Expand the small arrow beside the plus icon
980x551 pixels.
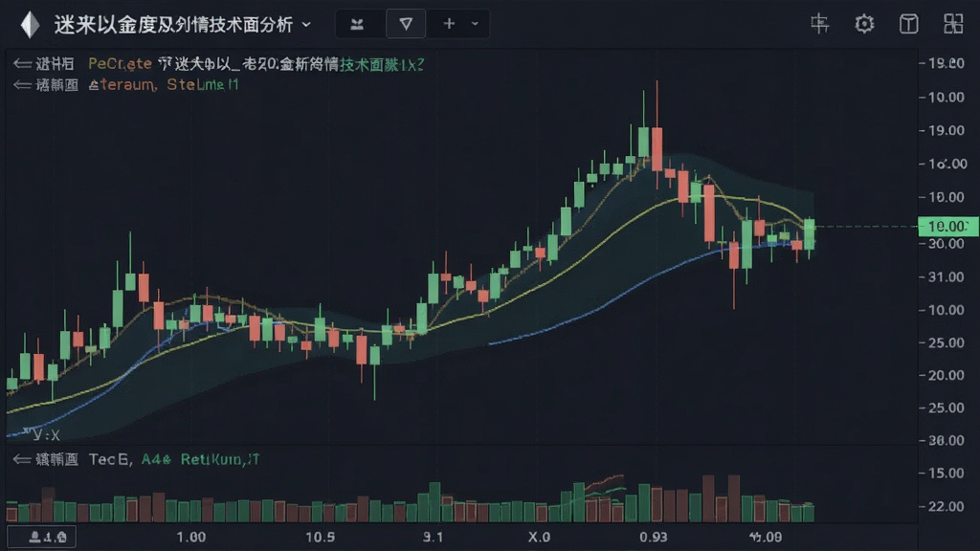(x=475, y=24)
